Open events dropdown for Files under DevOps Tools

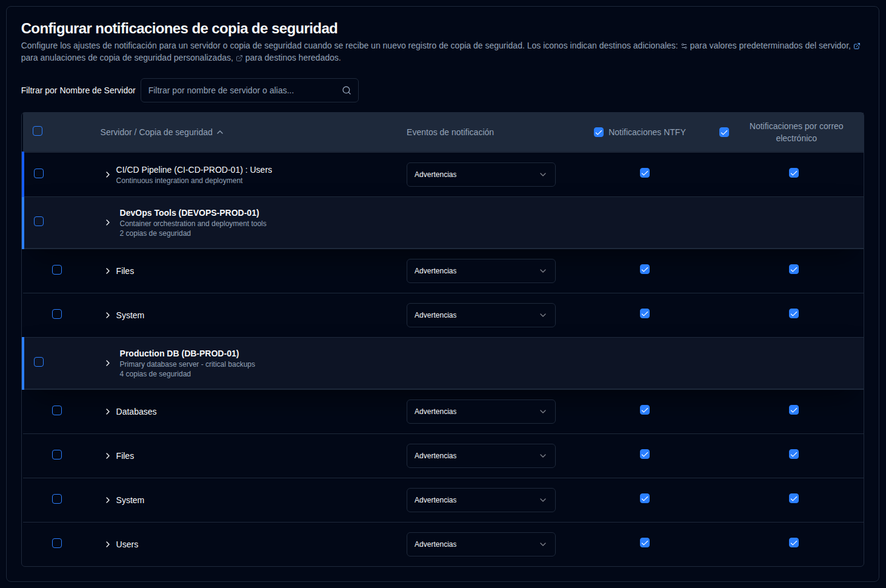[x=481, y=271]
